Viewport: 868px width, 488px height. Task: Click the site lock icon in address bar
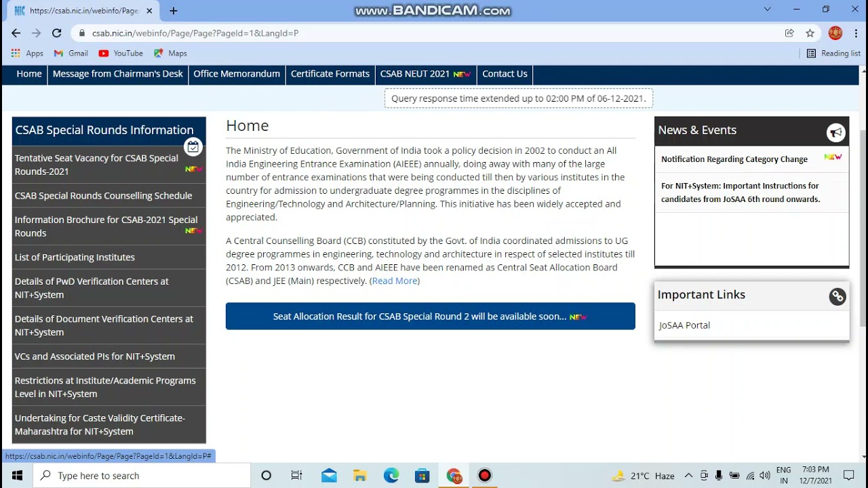[x=81, y=33]
